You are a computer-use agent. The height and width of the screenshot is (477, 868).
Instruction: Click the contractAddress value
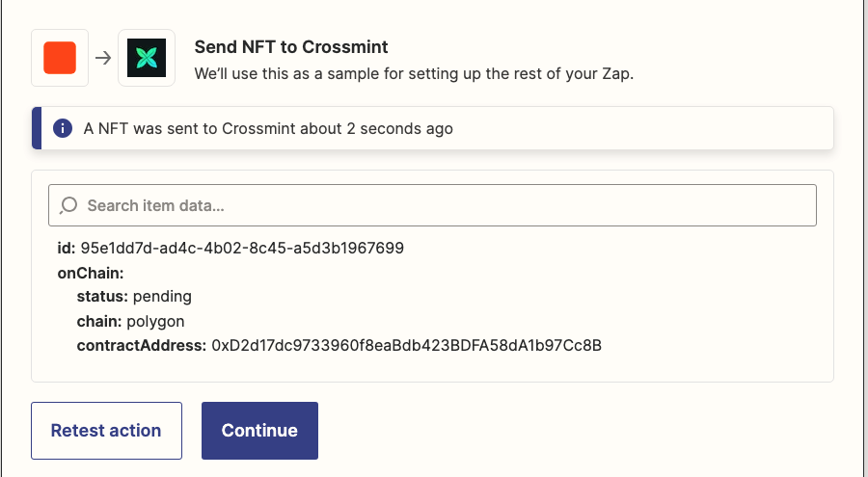[406, 346]
